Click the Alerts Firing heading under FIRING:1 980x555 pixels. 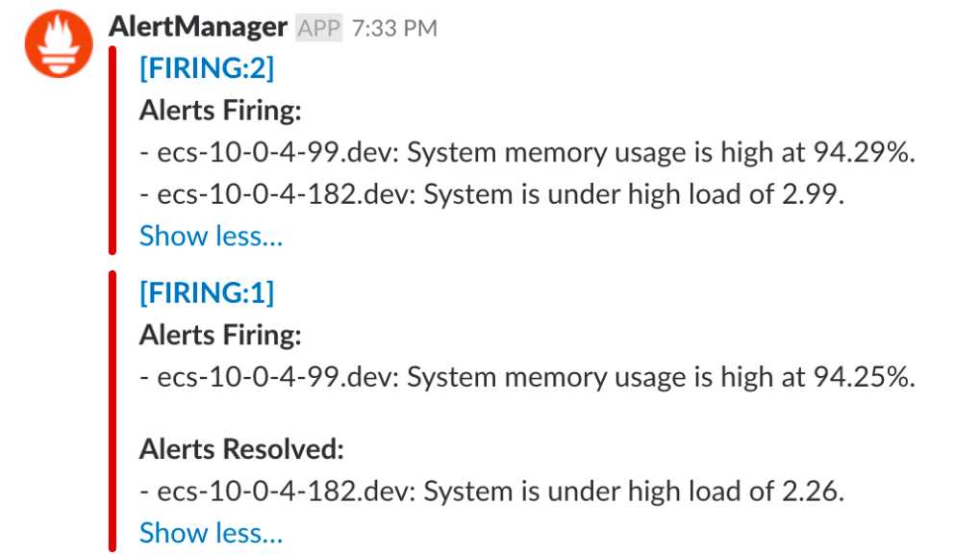coord(220,335)
